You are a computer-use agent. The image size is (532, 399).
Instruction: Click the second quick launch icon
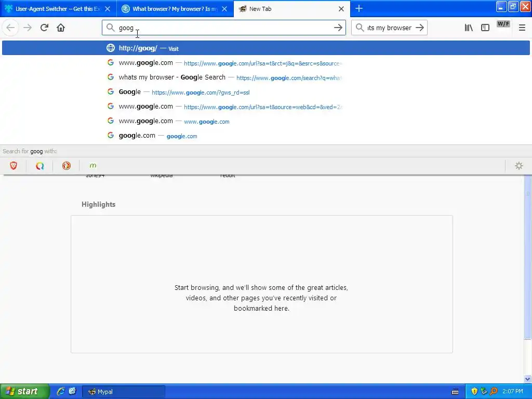pyautogui.click(x=72, y=391)
